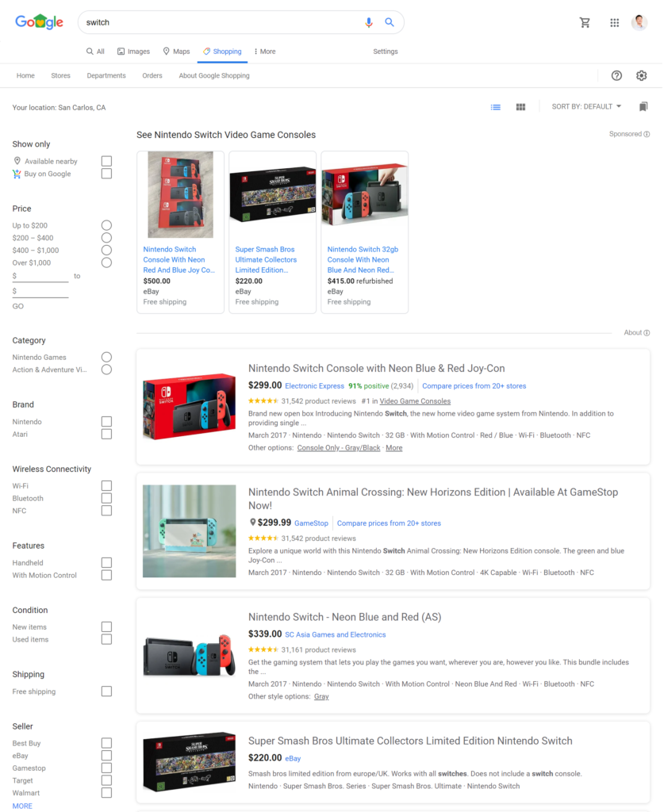664x812 pixels.
Task: Open the saved items bookmark icon
Action: click(643, 107)
